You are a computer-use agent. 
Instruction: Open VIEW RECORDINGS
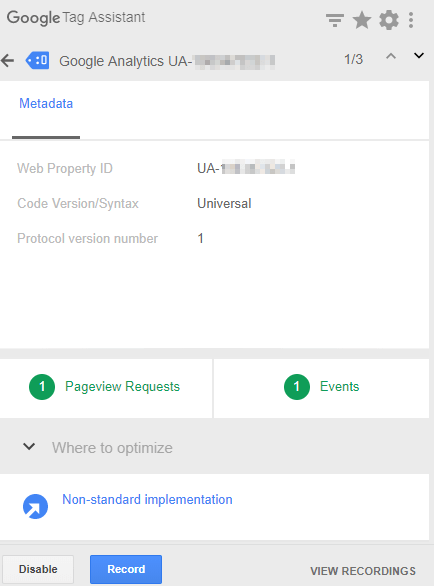363,571
